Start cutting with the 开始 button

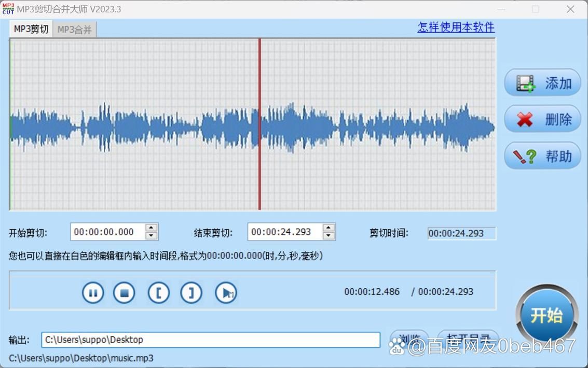pos(546,315)
